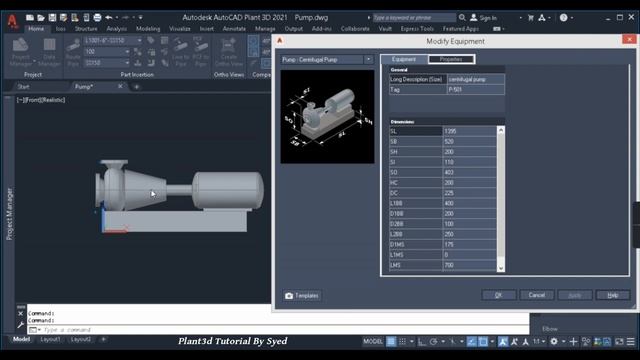This screenshot has width=640, height=360.
Task: Click the Customization hamburger icon in status bar
Action: tap(631, 341)
